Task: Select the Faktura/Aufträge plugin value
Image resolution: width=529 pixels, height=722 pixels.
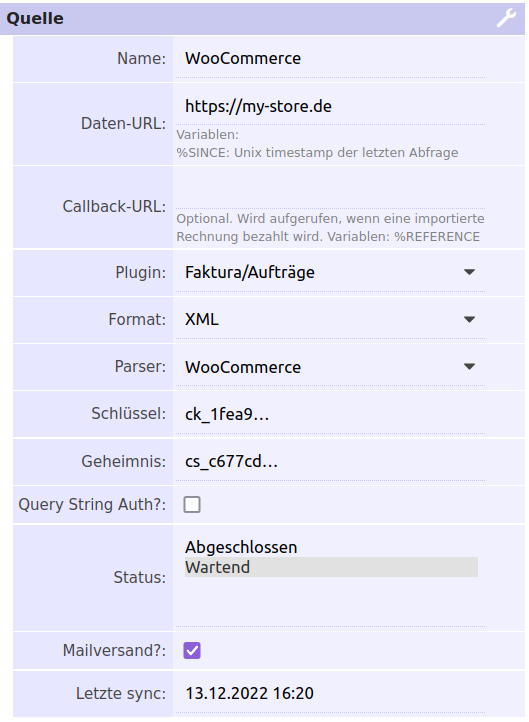Action: point(250,272)
